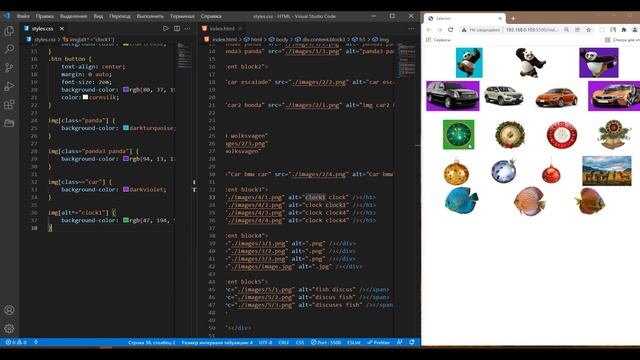Open the Extensions view
Viewport: 640px width, 360px height.
[9, 104]
